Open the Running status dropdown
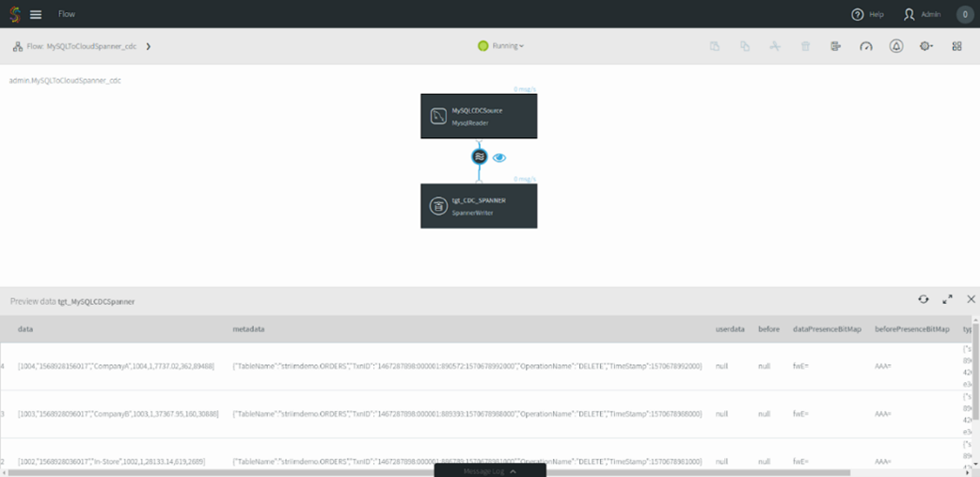Screen dimensions: 980x477 [x=500, y=46]
